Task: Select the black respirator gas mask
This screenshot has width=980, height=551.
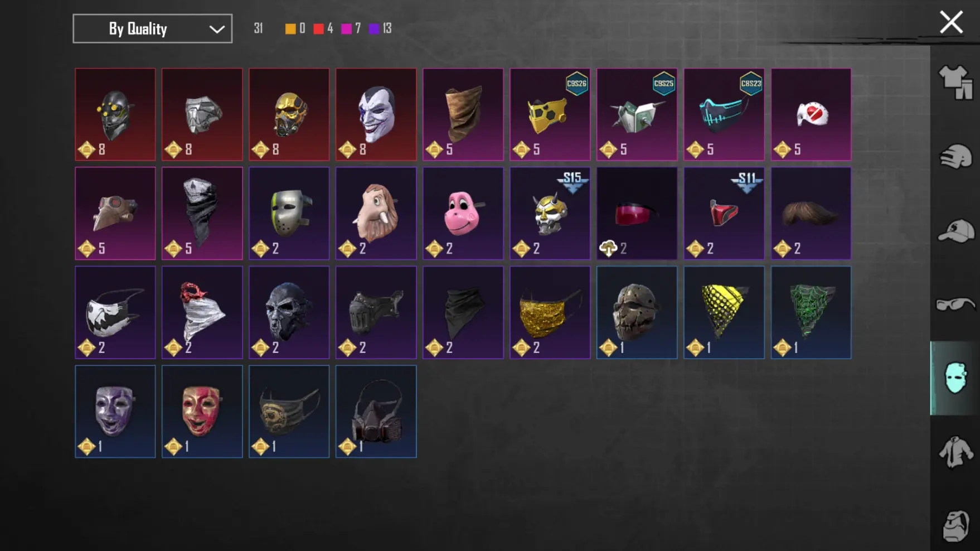Action: [376, 412]
